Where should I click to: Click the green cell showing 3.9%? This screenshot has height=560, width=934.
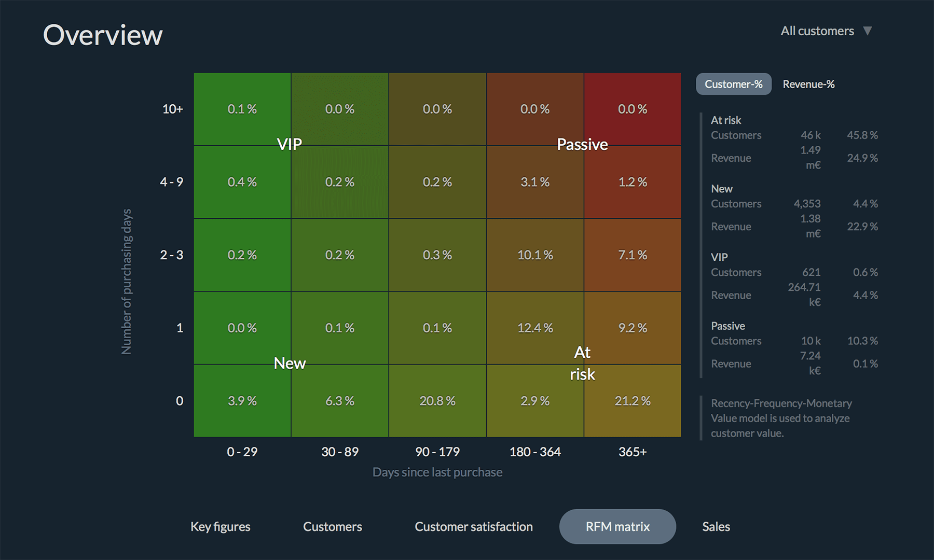[x=242, y=400]
